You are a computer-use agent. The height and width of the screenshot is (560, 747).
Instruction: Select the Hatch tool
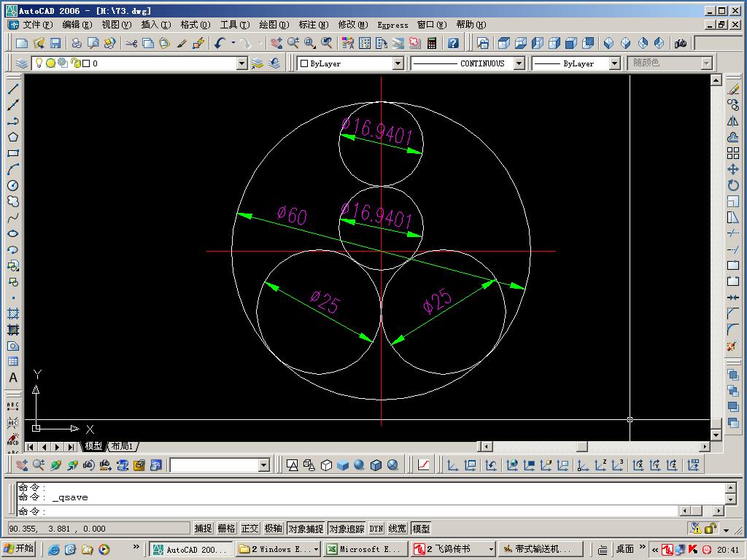(x=13, y=314)
